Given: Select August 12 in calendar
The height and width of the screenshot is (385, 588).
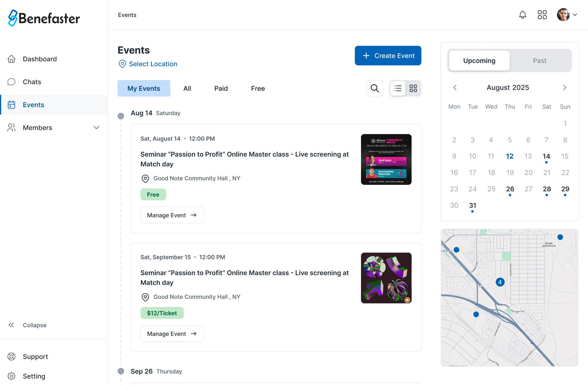Looking at the screenshot, I should 510,156.
